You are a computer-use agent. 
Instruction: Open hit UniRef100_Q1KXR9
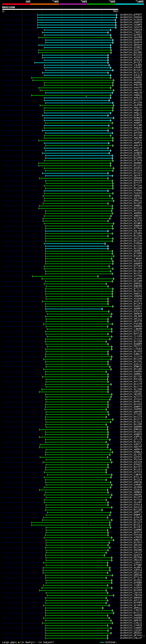(x=131, y=37)
